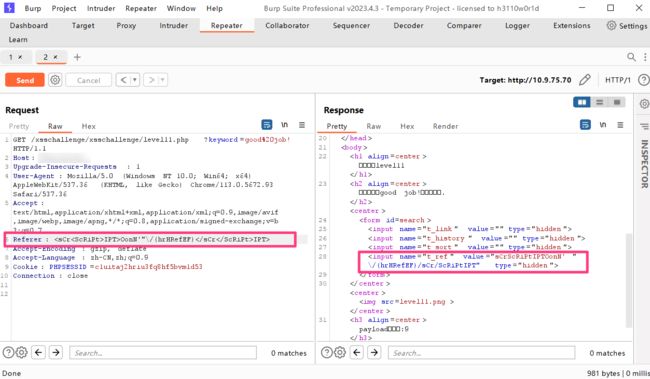Click the response vertical scrollbar
The width and height of the screenshot is (650, 379).
(x=628, y=280)
